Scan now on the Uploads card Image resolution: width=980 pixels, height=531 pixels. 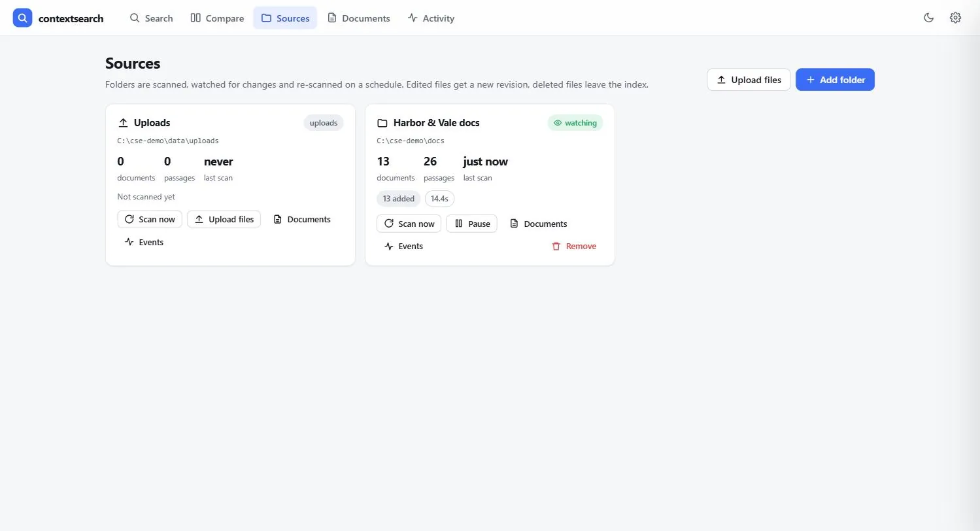tap(150, 219)
